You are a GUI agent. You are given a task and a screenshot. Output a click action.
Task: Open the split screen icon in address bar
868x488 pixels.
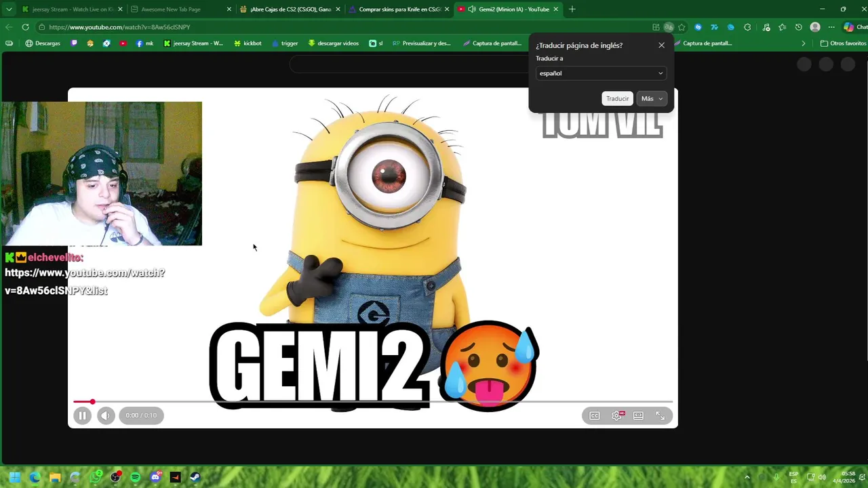656,27
